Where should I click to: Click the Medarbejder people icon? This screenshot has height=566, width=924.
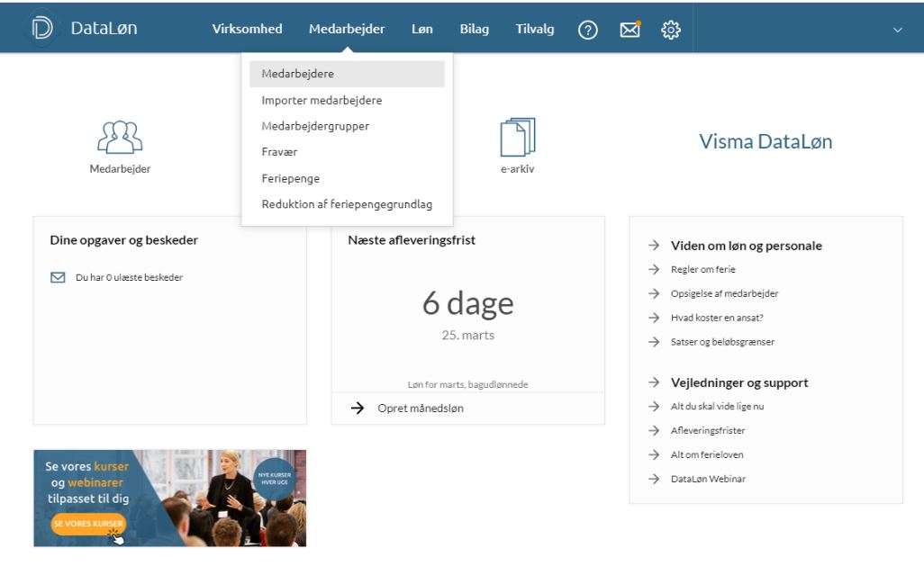[120, 138]
